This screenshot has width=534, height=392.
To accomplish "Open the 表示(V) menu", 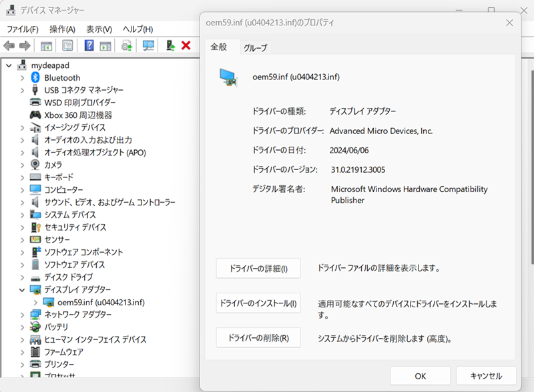I will [x=99, y=29].
